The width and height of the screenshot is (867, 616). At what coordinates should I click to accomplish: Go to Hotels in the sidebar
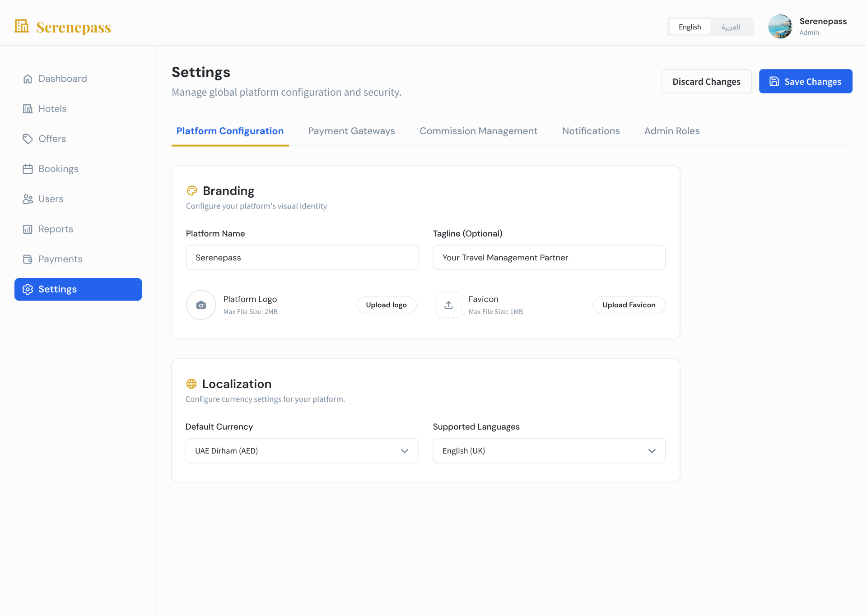[78, 109]
